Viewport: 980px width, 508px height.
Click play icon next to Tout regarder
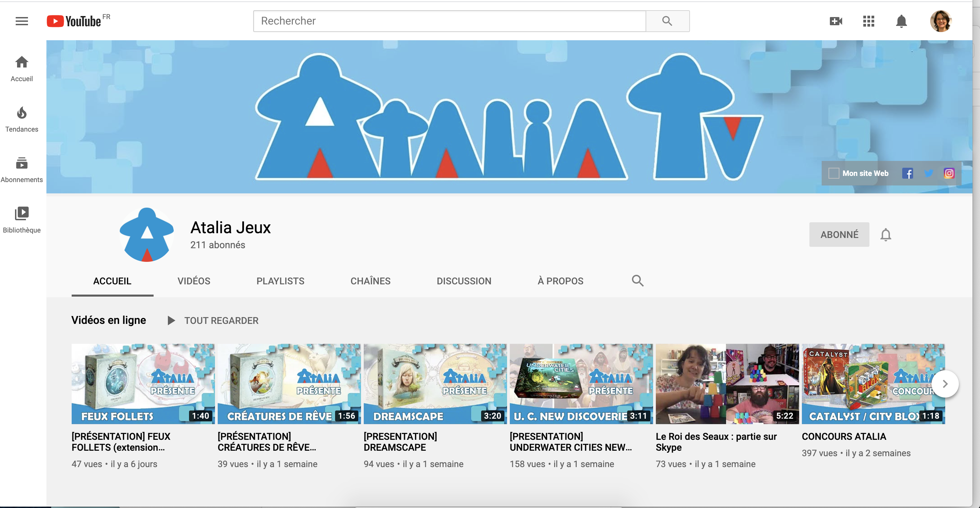(171, 320)
